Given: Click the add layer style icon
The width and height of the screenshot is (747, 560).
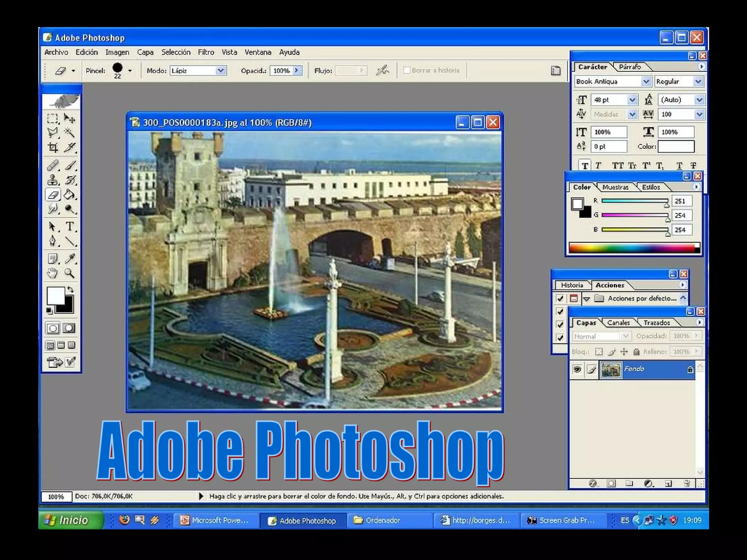Looking at the screenshot, I should (x=593, y=483).
